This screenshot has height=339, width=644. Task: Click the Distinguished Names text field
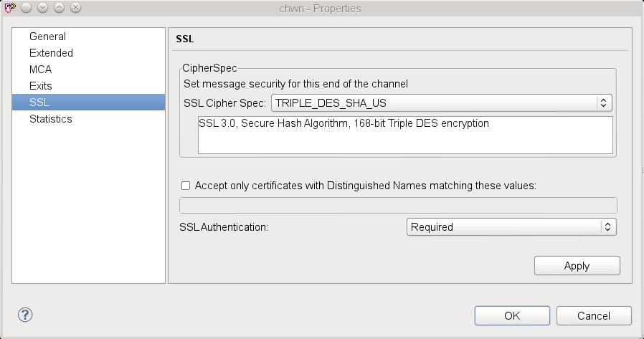[398, 205]
